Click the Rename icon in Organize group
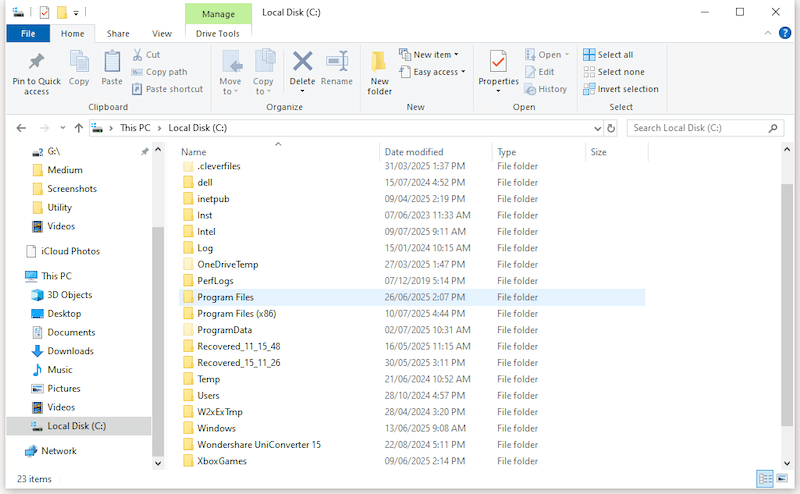 [337, 66]
